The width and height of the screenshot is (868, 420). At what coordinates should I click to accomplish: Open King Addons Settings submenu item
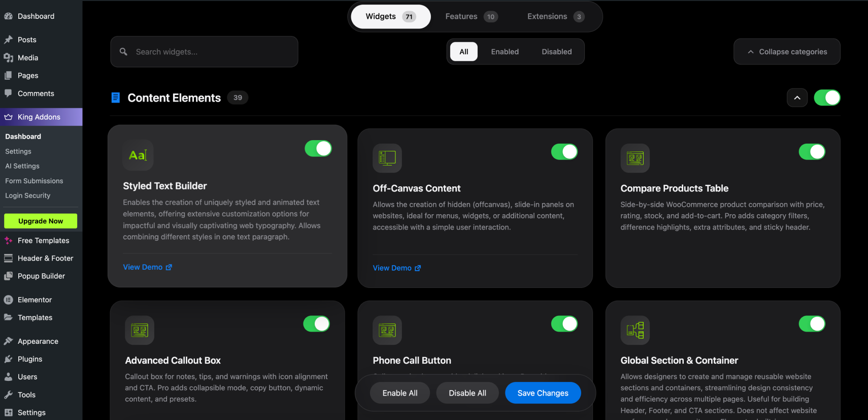click(18, 151)
